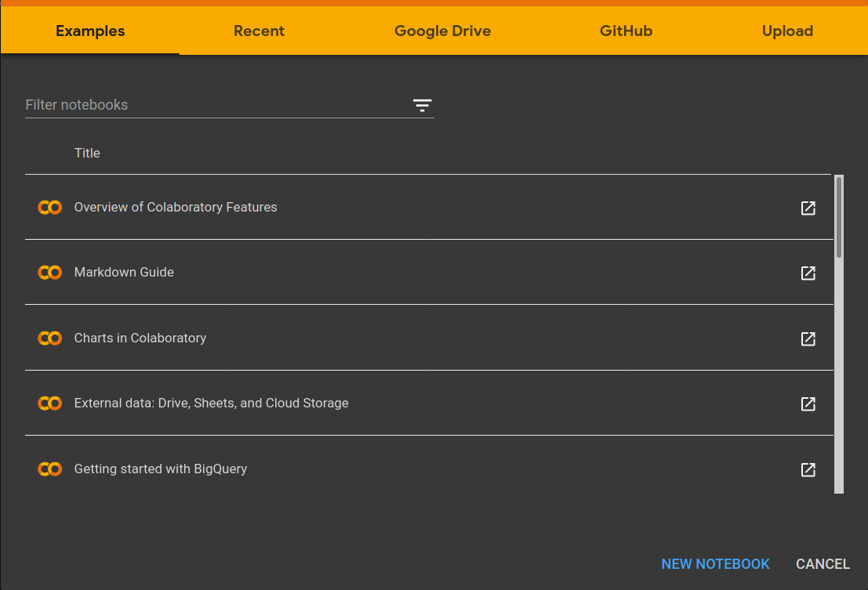Image resolution: width=868 pixels, height=590 pixels.
Task: Open External data: Drive, Sheets, and Cloud Storage
Action: (211, 403)
